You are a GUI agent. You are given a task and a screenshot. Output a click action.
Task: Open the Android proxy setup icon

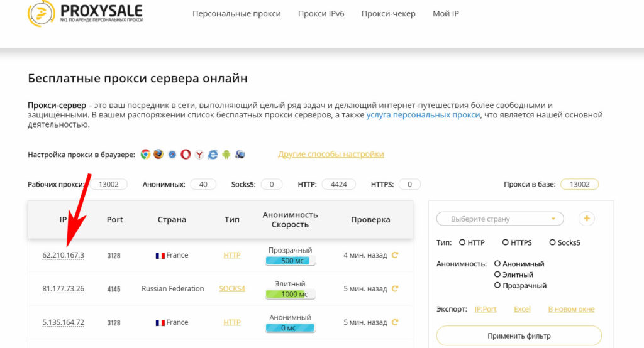[x=226, y=154]
